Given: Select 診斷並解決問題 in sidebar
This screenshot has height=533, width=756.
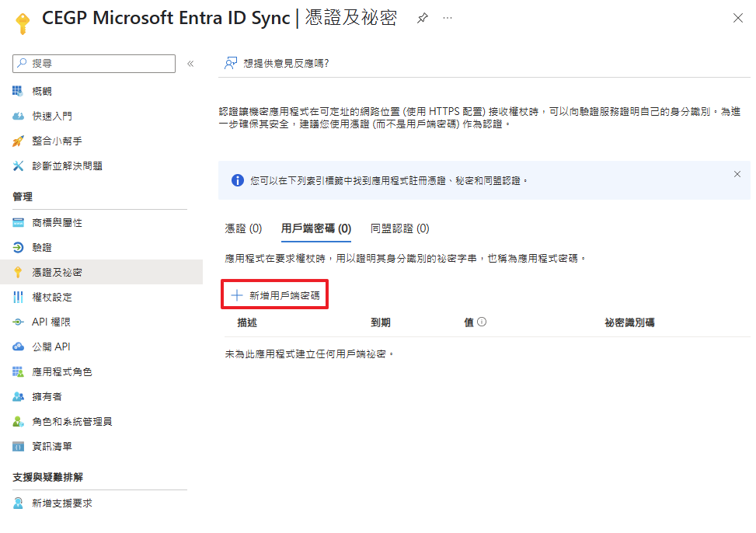Looking at the screenshot, I should click(67, 166).
